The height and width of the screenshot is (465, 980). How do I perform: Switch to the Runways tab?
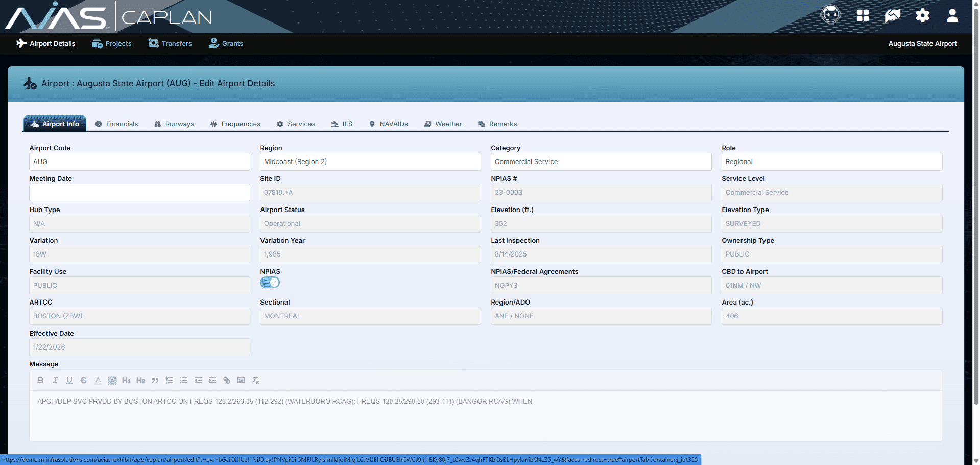point(174,124)
